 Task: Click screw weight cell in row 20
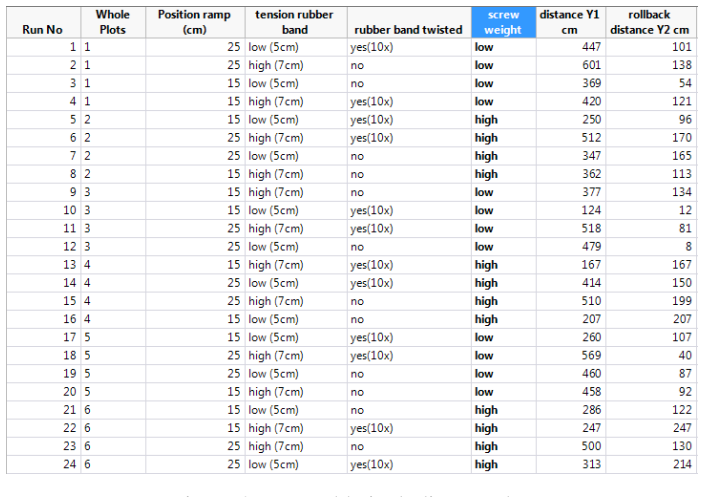503,391
